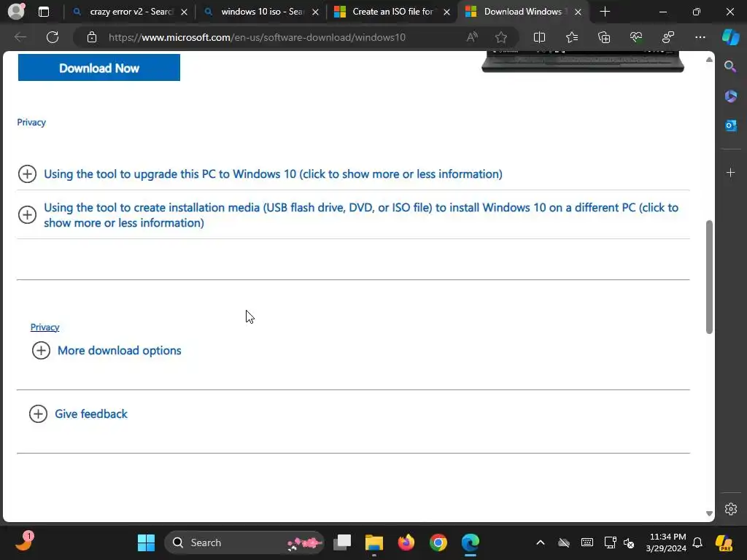747x560 pixels.
Task: Go back to the previous page
Action: tap(20, 37)
